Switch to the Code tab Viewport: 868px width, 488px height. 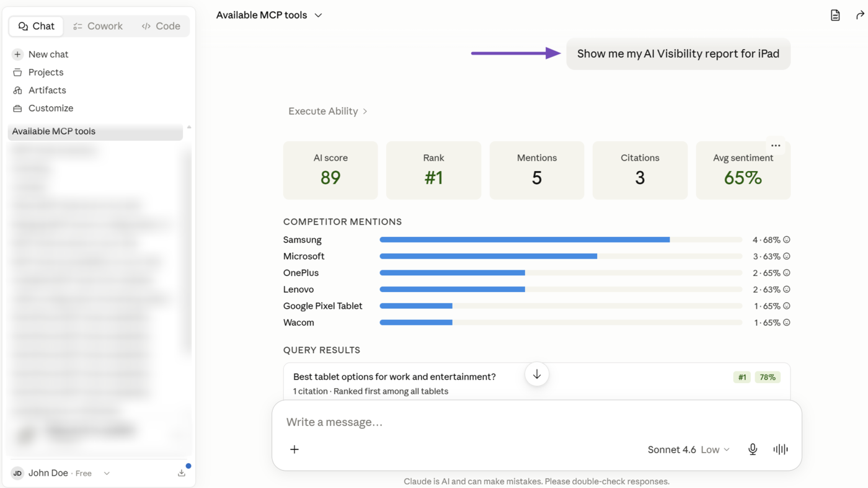[x=161, y=26]
